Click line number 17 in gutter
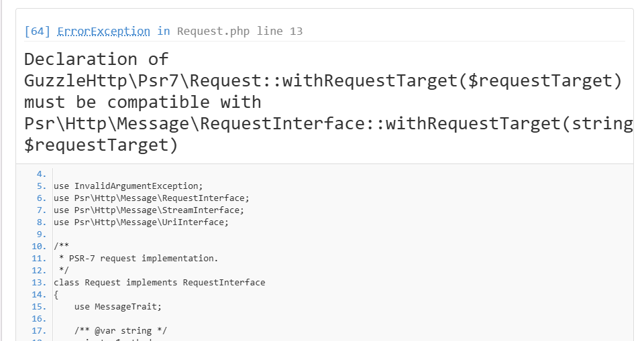Viewport: 644px width, 341px height. point(39,331)
